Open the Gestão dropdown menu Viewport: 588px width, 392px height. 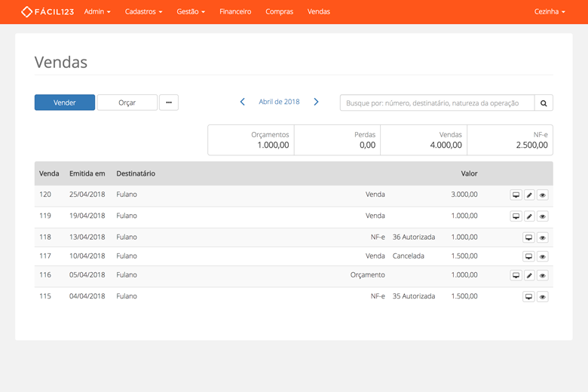coord(191,11)
